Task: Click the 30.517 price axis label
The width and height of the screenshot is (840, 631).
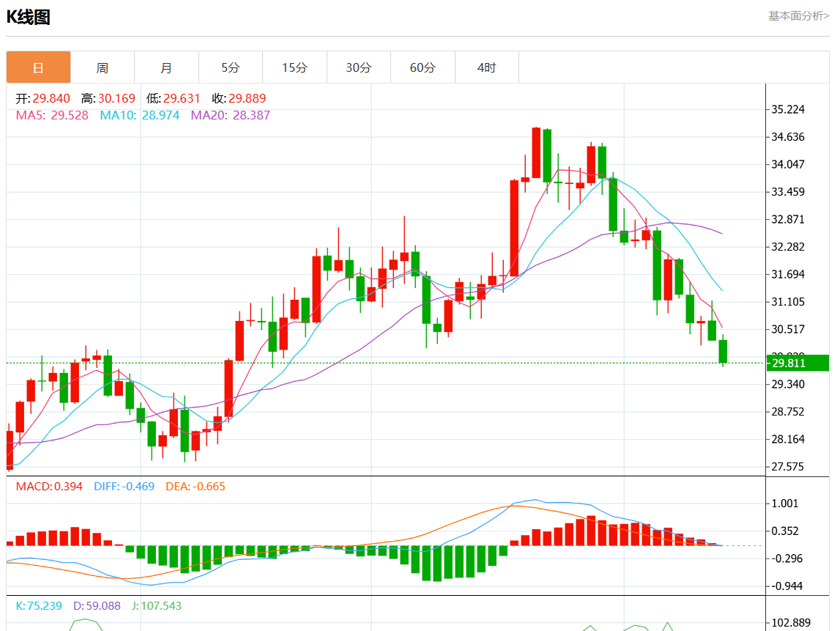Action: [787, 329]
